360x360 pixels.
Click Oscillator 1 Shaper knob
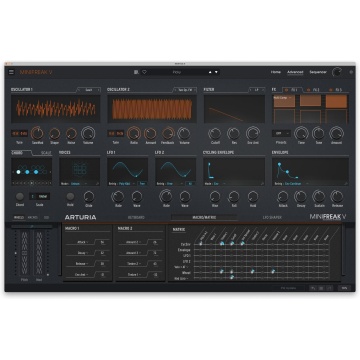[54, 134]
